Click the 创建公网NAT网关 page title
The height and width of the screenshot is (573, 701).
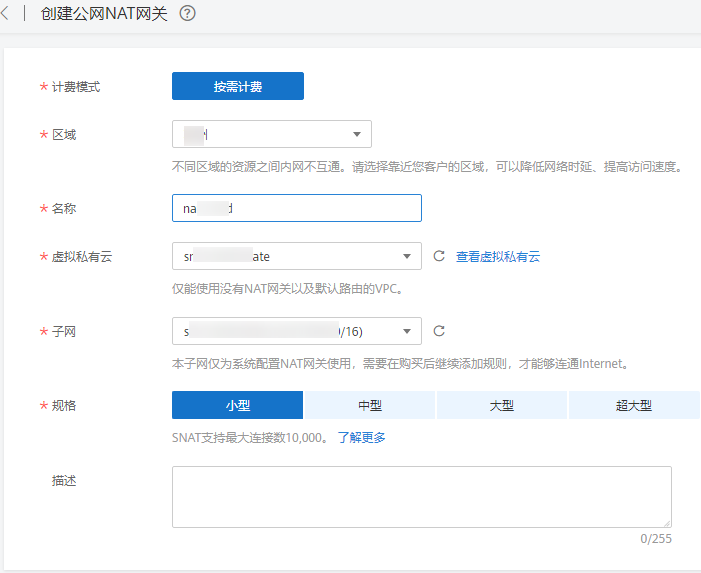(x=104, y=14)
